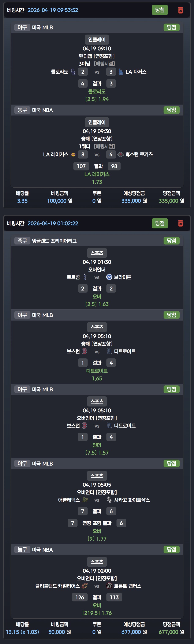194x644 pixels.
Task: Click the 13.15 (x 1.03) odds value
Action: coord(22,632)
